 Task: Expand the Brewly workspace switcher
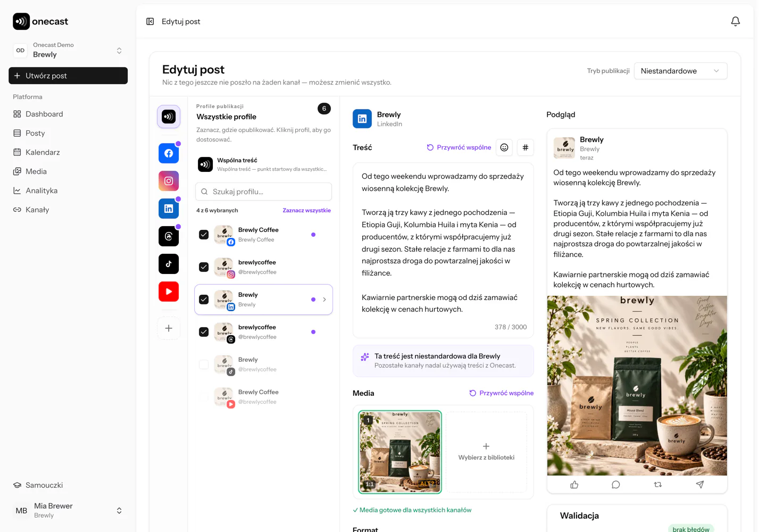[x=68, y=50]
